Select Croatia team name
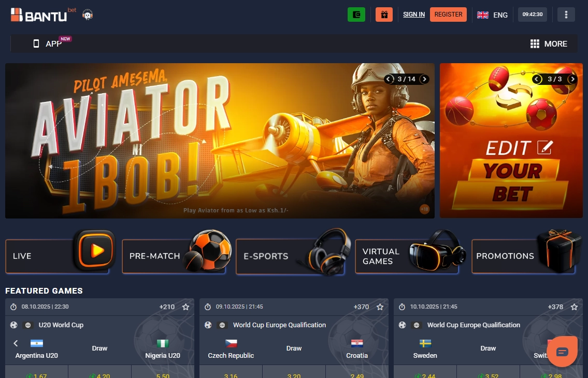 (x=356, y=356)
